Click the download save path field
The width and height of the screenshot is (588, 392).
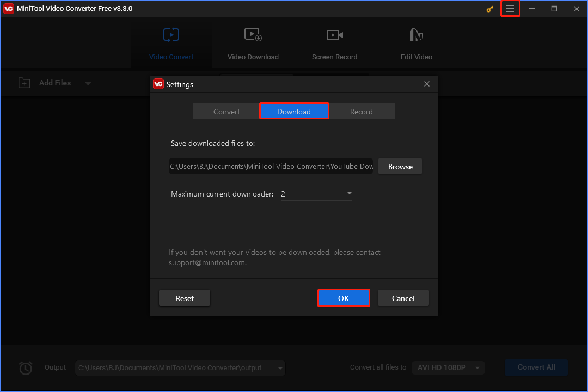271,166
